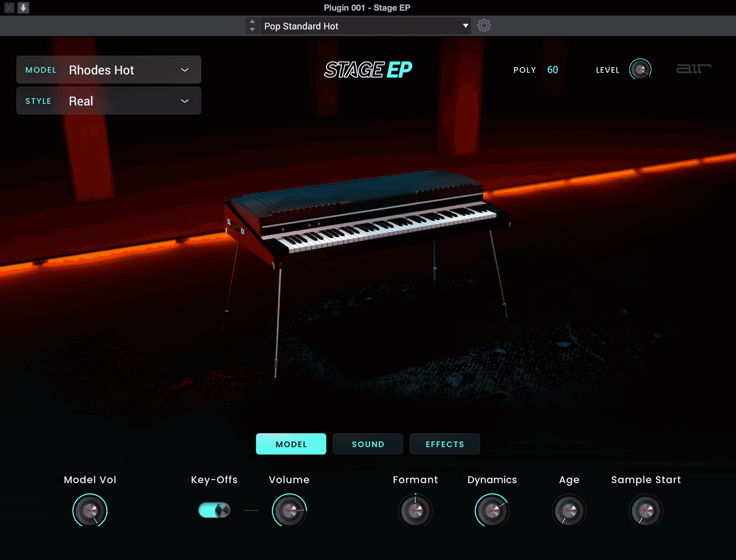Expand the Model dropdown showing Rhodes Hot
This screenshot has width=736, height=560.
109,70
